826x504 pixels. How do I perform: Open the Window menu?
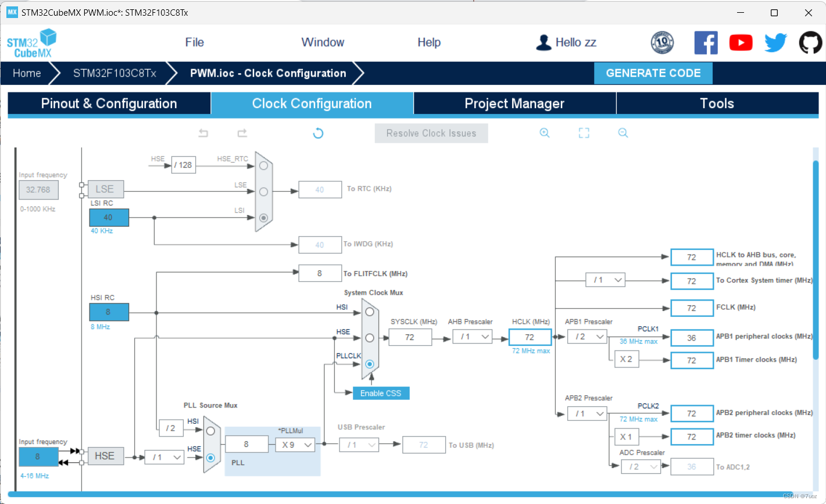click(x=323, y=42)
